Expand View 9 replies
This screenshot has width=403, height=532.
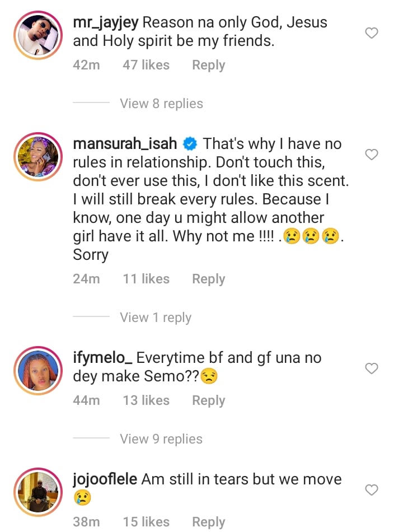[x=161, y=439]
